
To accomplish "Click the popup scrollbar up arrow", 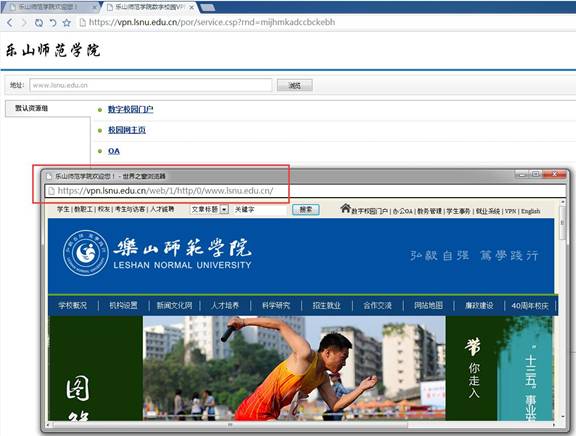I will click(x=562, y=202).
